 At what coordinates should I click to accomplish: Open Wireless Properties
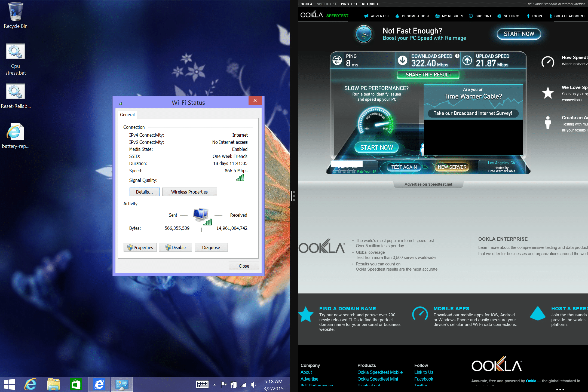click(189, 192)
